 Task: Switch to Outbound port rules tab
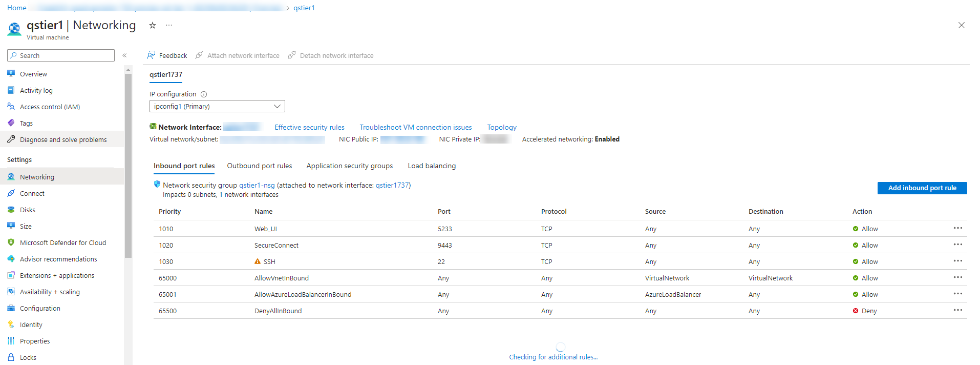260,166
